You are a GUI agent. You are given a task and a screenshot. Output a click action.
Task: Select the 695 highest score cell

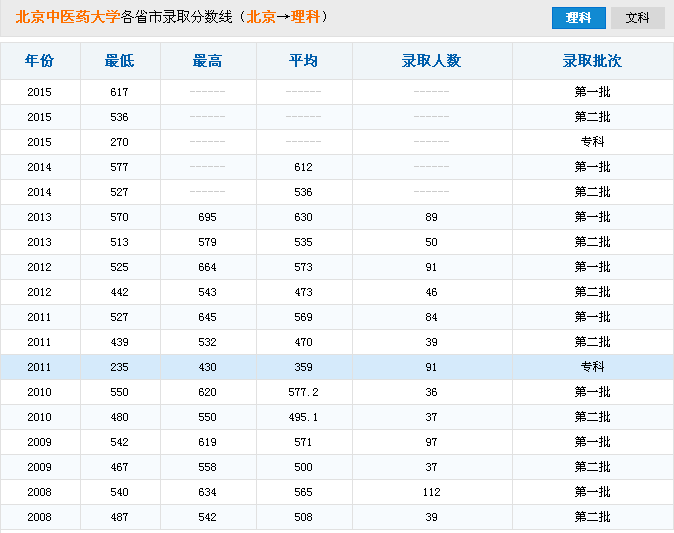coord(207,217)
